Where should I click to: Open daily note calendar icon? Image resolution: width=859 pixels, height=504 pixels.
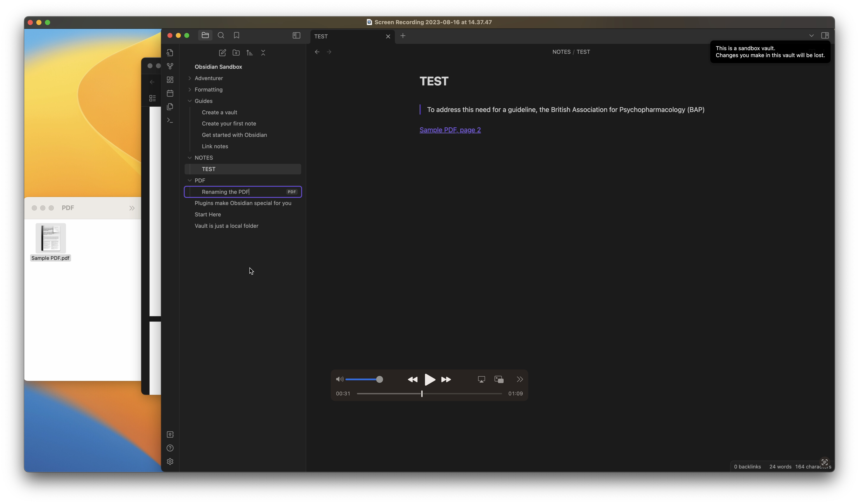coord(170,93)
